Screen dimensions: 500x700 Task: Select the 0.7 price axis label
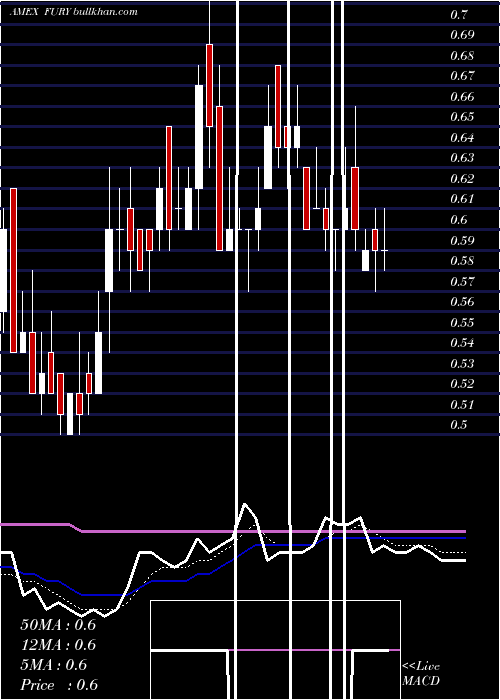pyautogui.click(x=459, y=15)
